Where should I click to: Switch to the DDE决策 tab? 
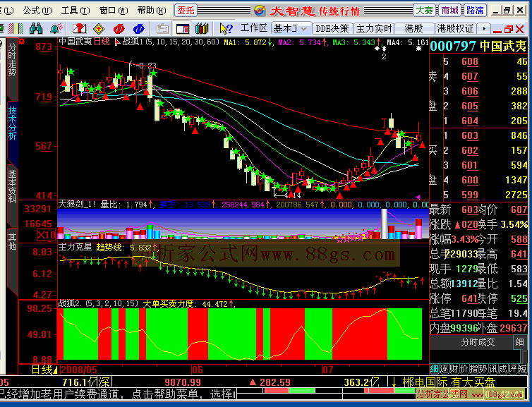tap(332, 28)
